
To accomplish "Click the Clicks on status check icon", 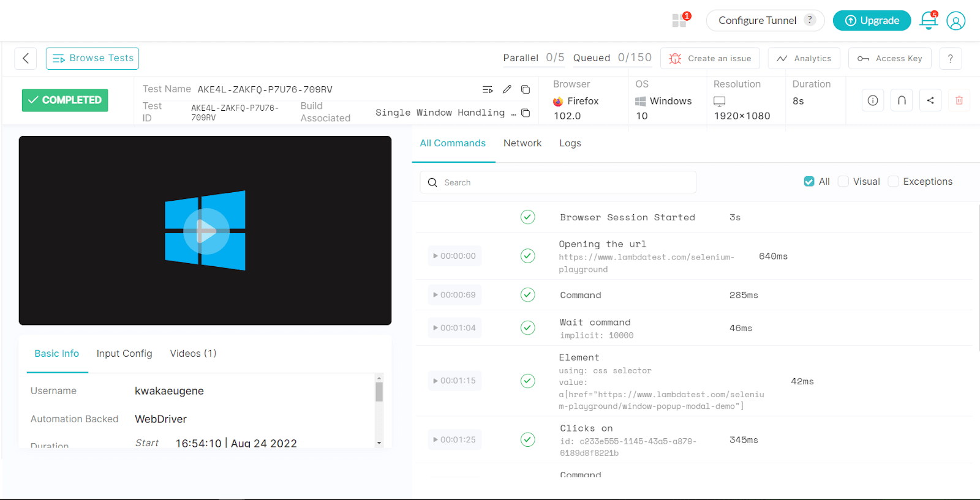I will [x=528, y=439].
